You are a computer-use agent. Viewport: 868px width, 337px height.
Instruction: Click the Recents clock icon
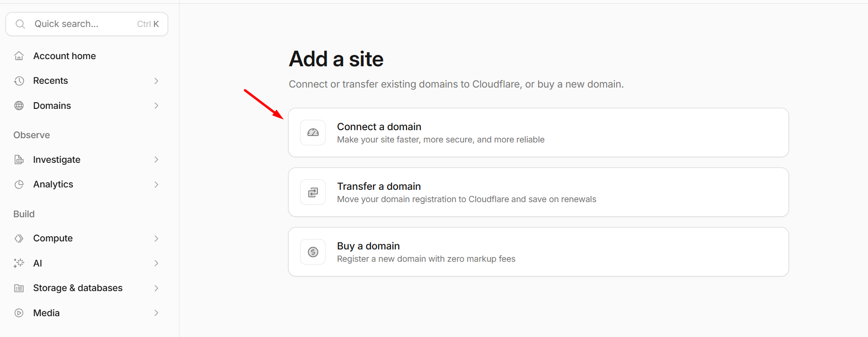point(19,81)
